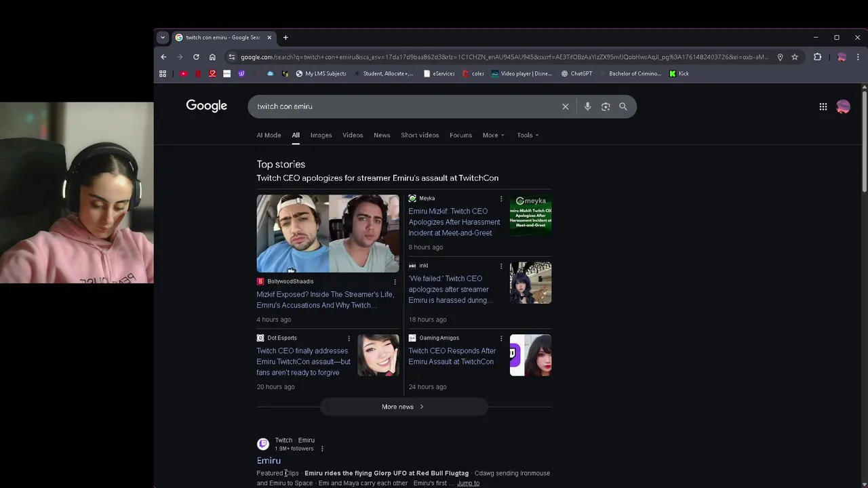Screen dimensions: 868x488
Task: Open the My LMS Subjects bookmark
Action: click(x=321, y=73)
